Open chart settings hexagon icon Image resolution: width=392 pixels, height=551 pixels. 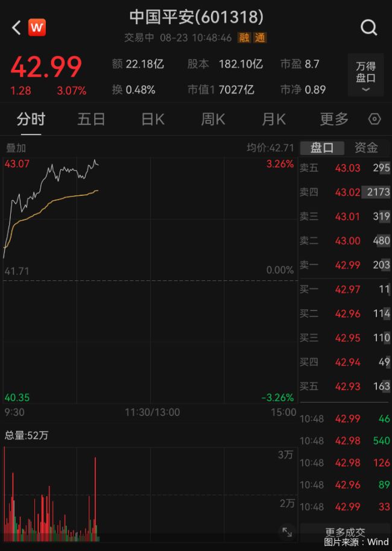pyautogui.click(x=375, y=119)
